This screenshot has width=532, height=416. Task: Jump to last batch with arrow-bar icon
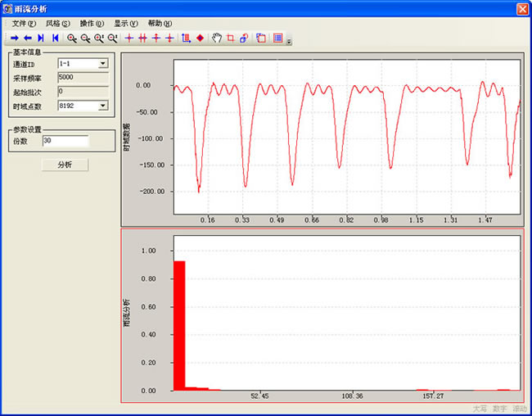click(41, 38)
